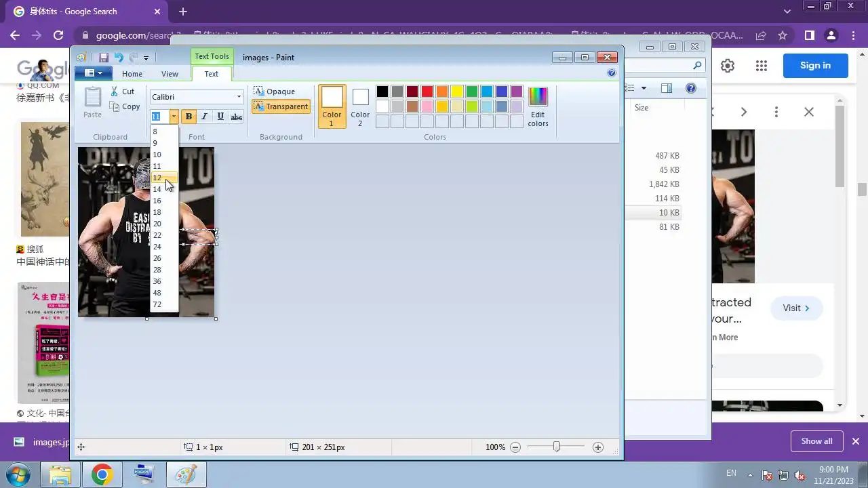Click the Undo arrow in Paint
This screenshot has width=868, height=488.
pyautogui.click(x=119, y=58)
